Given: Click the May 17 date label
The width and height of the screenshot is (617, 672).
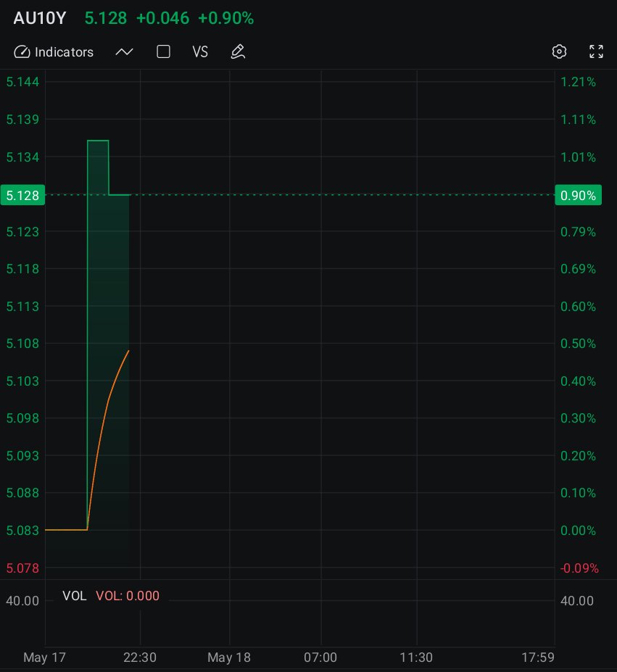Looking at the screenshot, I should click(45, 657).
